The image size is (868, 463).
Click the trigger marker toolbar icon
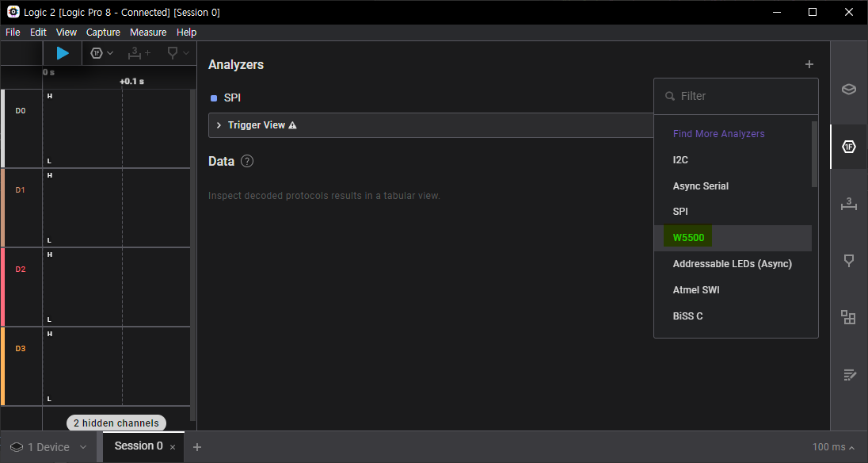click(173, 53)
